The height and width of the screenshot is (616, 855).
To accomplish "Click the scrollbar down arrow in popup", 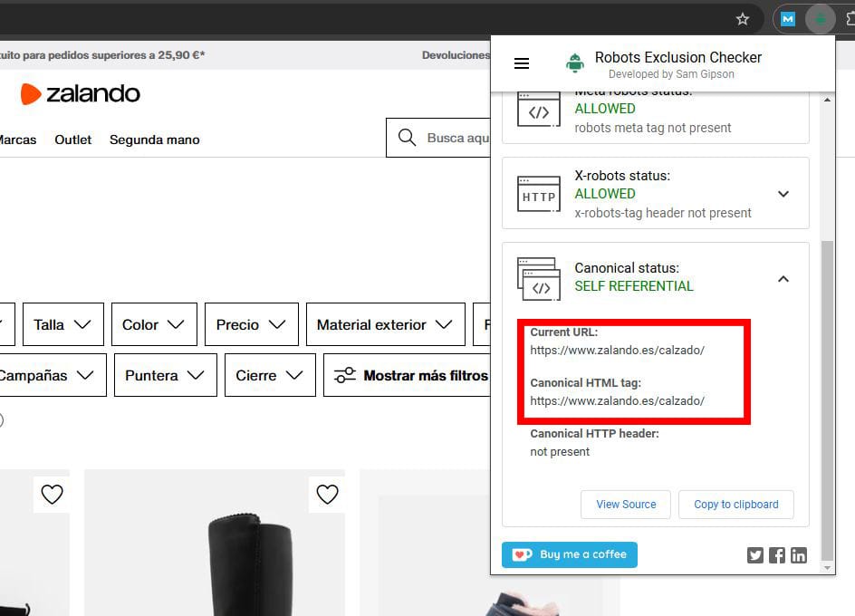I will (x=827, y=568).
